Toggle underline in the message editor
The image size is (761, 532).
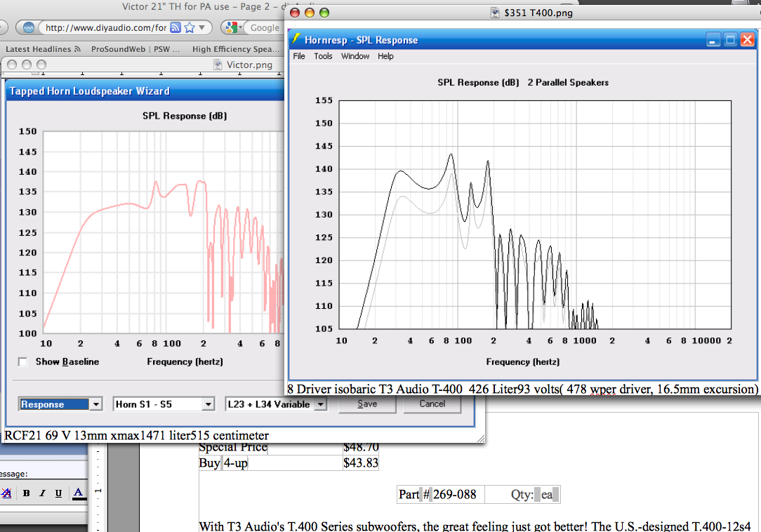pos(58,493)
